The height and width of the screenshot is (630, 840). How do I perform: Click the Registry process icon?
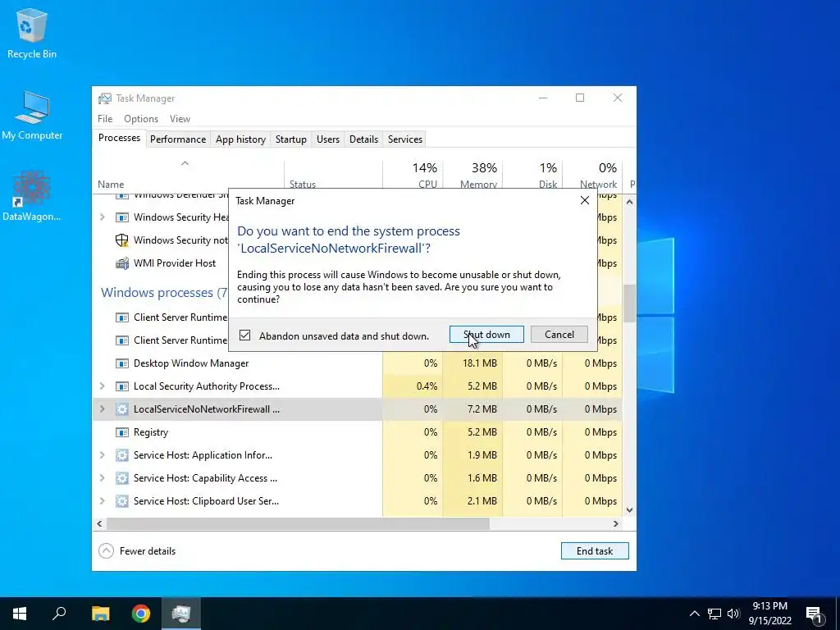122,432
